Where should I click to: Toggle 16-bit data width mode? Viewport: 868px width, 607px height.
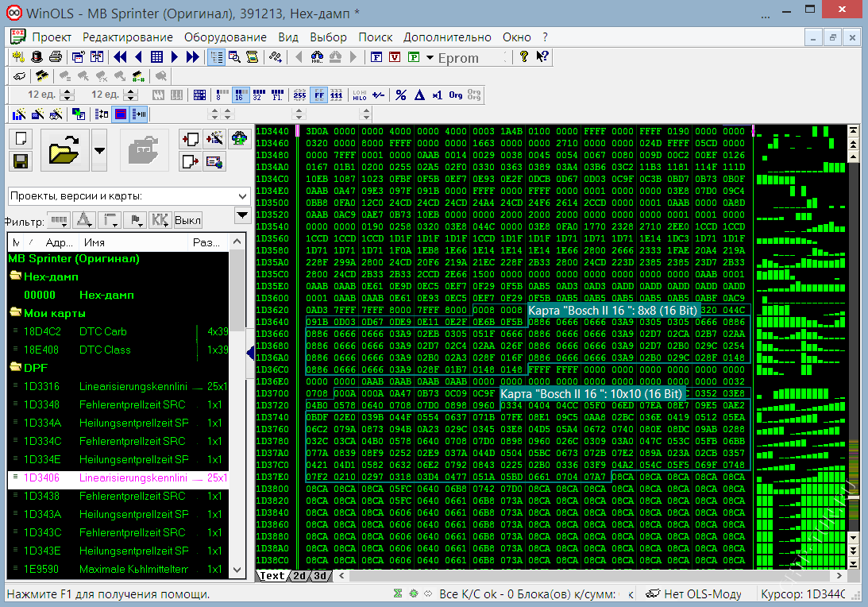[x=241, y=95]
